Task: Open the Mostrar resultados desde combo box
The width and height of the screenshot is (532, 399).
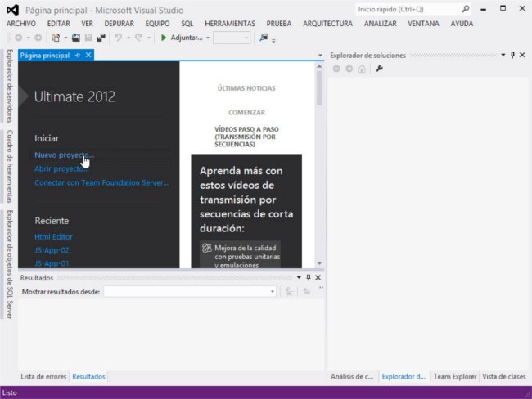Action: coord(190,292)
